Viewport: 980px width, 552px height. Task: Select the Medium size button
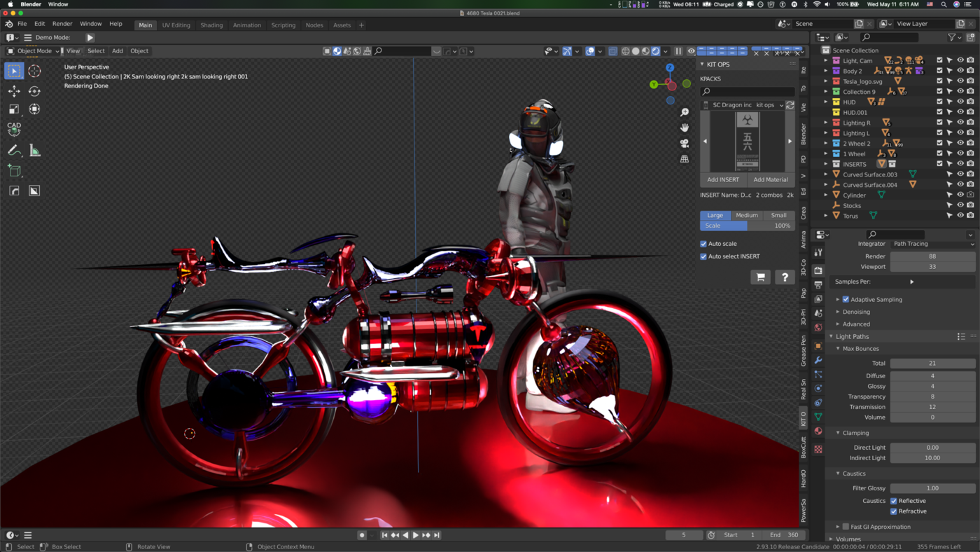point(746,215)
